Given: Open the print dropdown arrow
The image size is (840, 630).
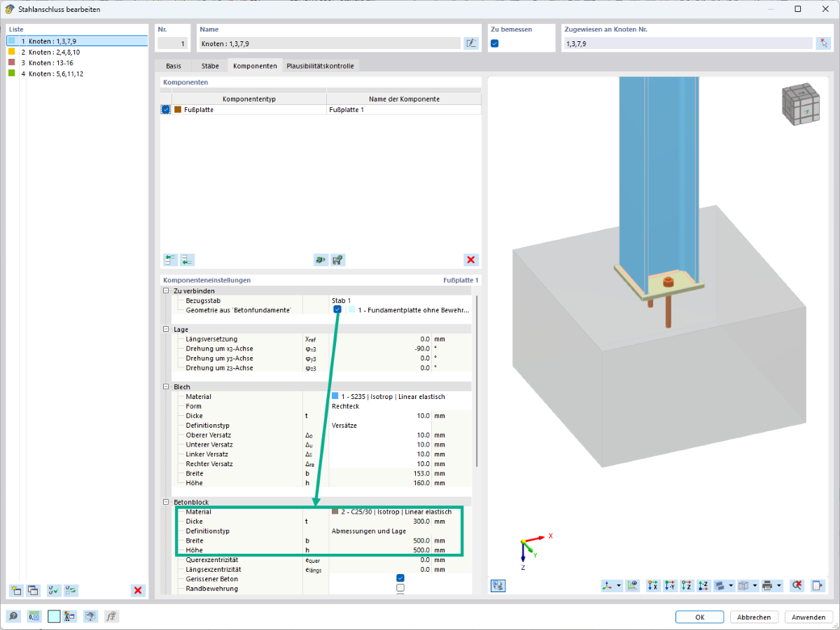Looking at the screenshot, I should [x=778, y=584].
